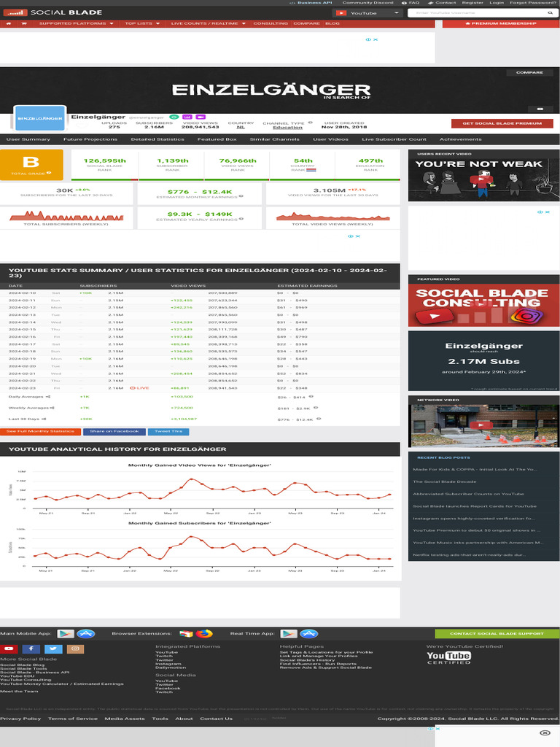560x747 pixels.
Task: Expand Live Counts / Realtime menu
Action: [208, 23]
